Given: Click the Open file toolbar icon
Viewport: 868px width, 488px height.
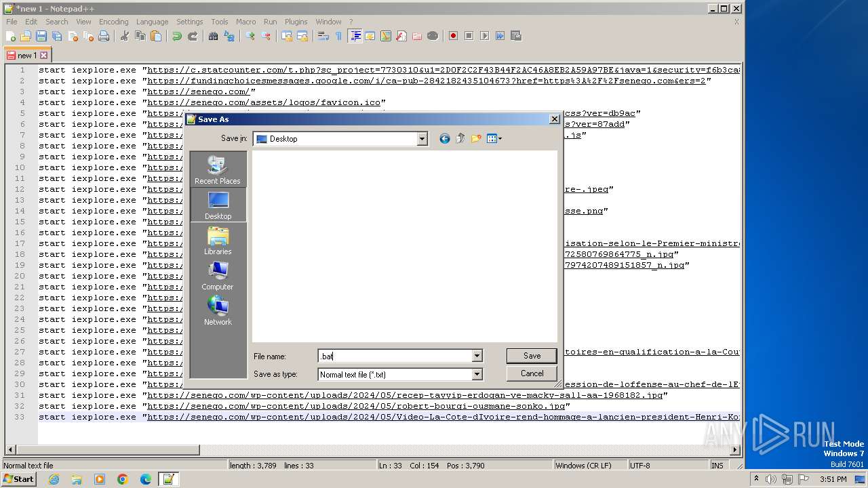Looking at the screenshot, I should coord(26,36).
